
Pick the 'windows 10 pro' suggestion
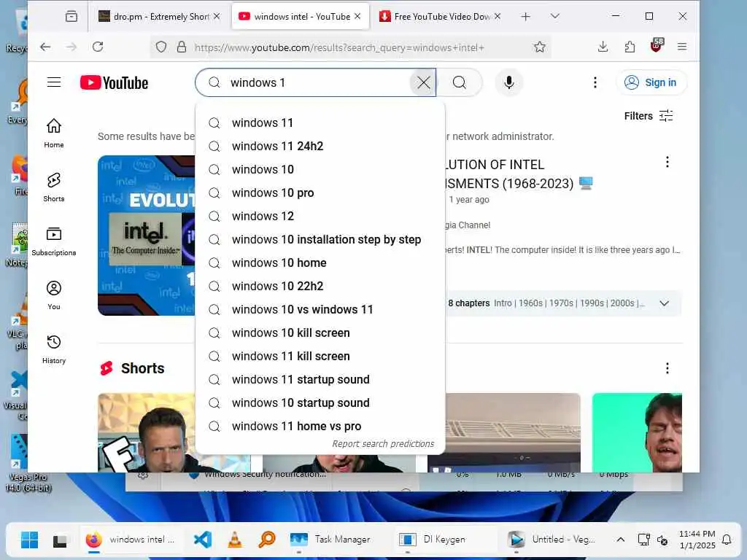tap(320, 192)
